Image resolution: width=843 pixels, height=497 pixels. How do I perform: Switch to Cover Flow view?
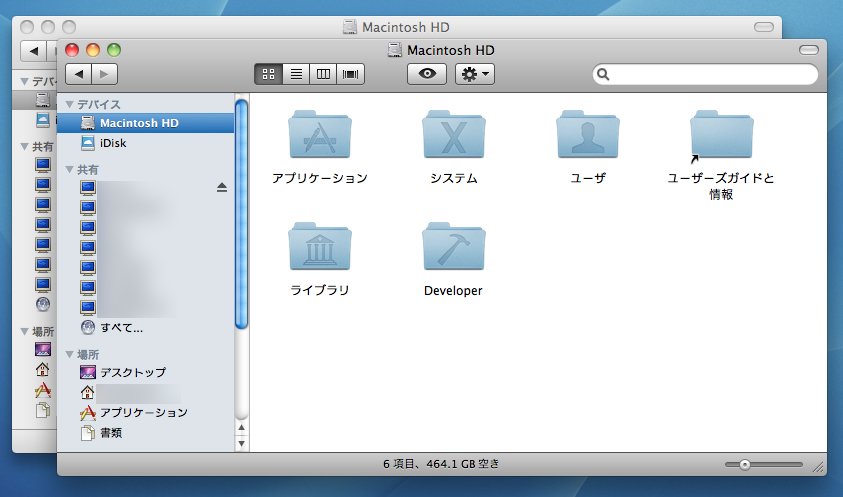click(x=351, y=74)
